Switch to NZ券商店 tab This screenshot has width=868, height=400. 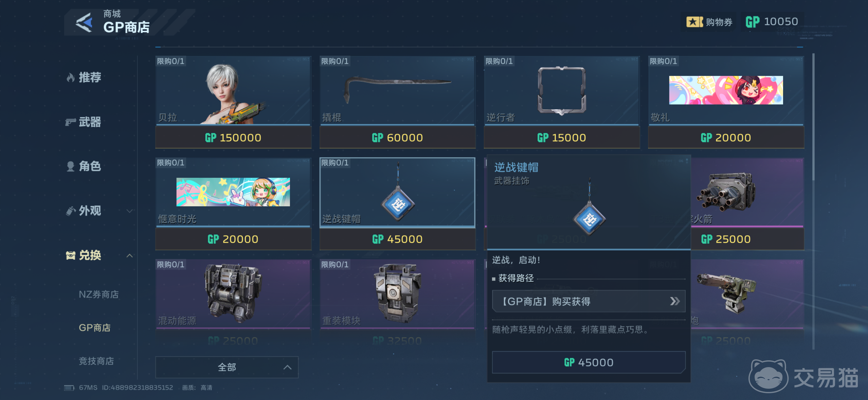point(99,294)
